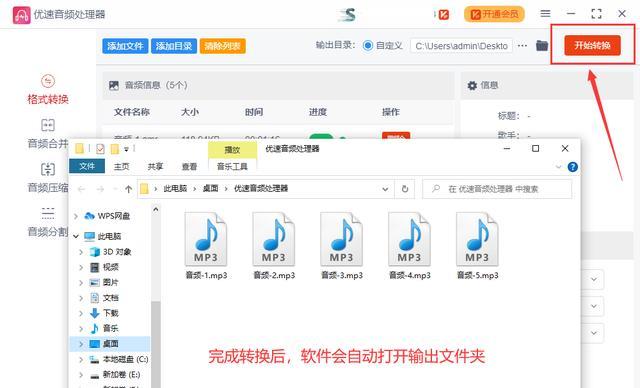Open the quick access toolbar dropdown arrow

pos(127,149)
